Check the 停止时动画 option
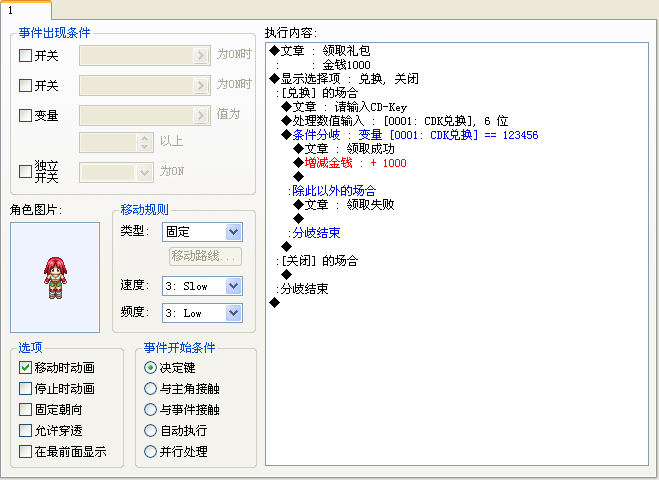Image resolution: width=659 pixels, height=480 pixels. [x=25, y=388]
